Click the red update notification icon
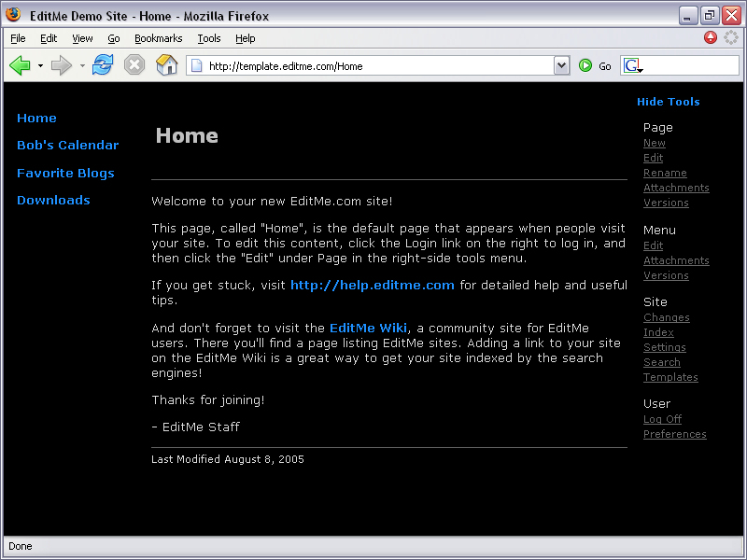 point(711,37)
